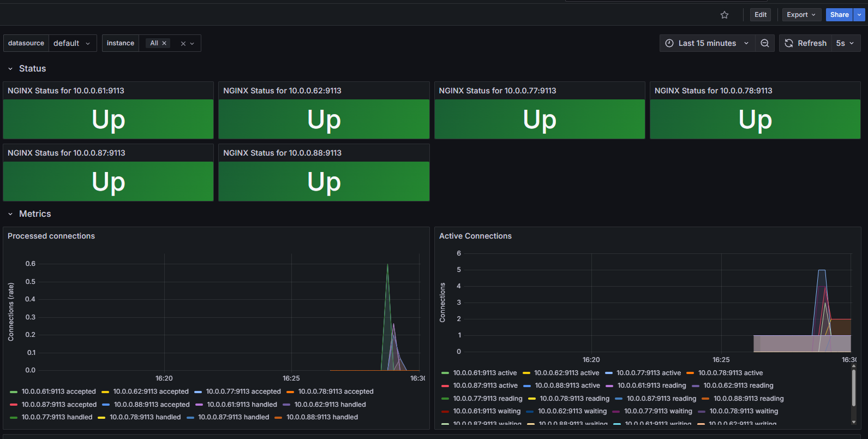Open the datasource default dropdown
Screen dimensions: 868x439
click(72, 43)
